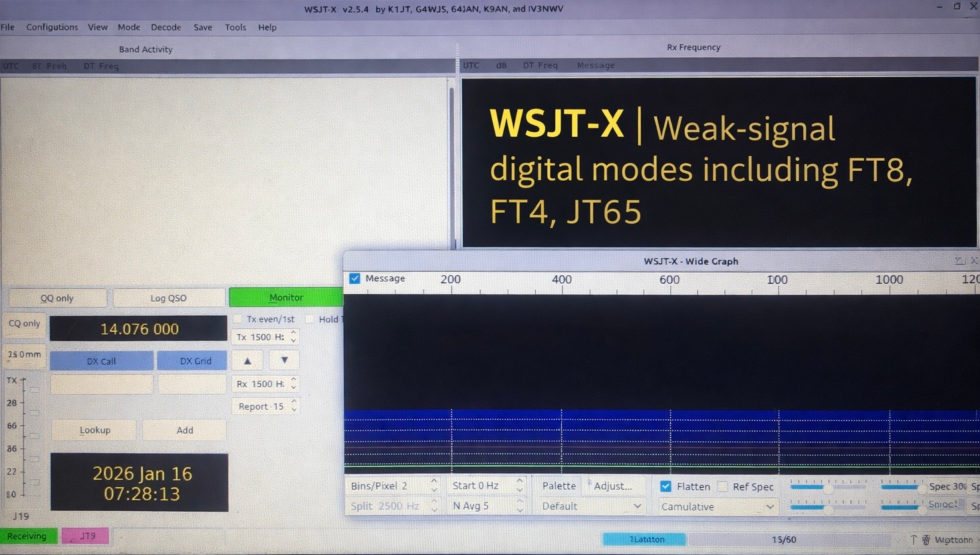This screenshot has height=555, width=980.
Task: Click the down triangle arrow button
Action: coord(284,360)
